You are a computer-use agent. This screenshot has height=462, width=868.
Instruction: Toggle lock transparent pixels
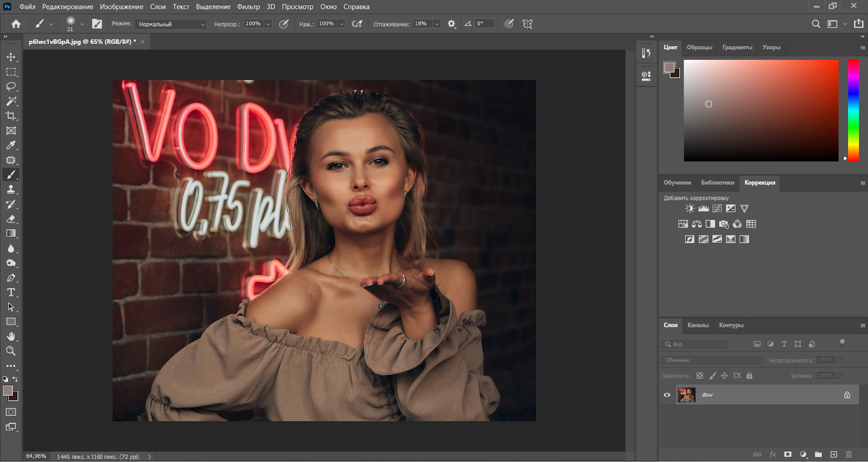(700, 376)
